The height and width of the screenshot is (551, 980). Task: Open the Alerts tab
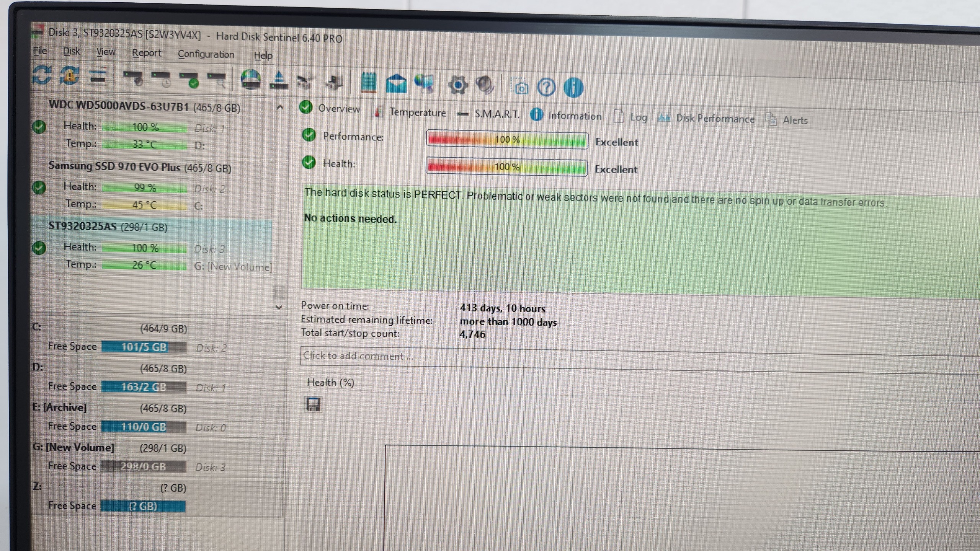[787, 120]
